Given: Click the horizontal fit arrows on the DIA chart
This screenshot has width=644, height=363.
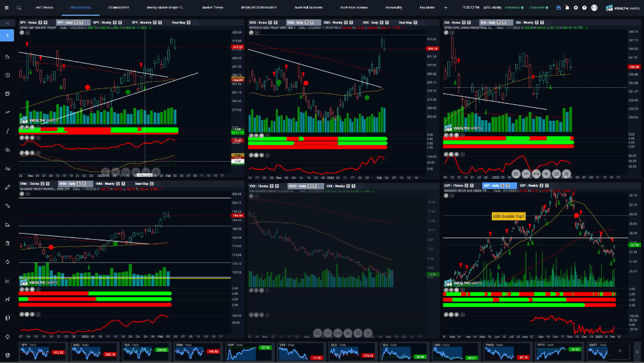Looking at the screenshot, I should click(536, 174).
